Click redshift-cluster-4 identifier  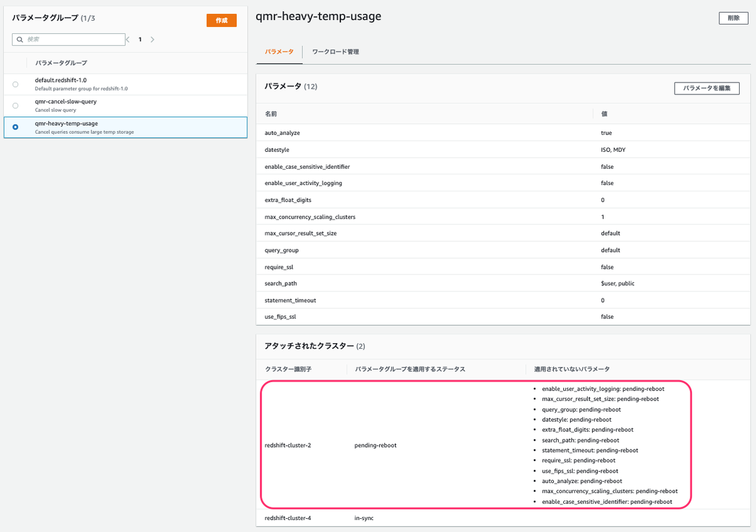[x=288, y=518]
